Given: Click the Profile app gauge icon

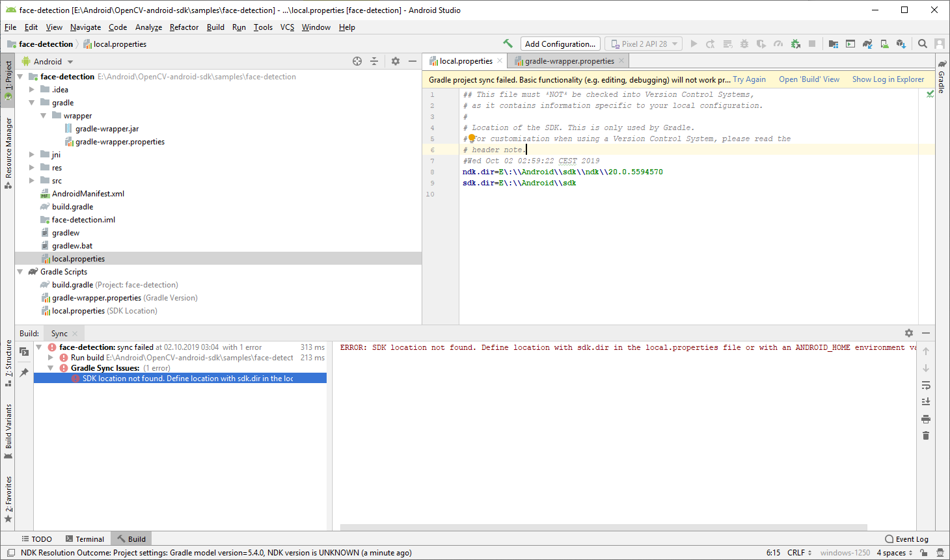Looking at the screenshot, I should click(x=778, y=44).
